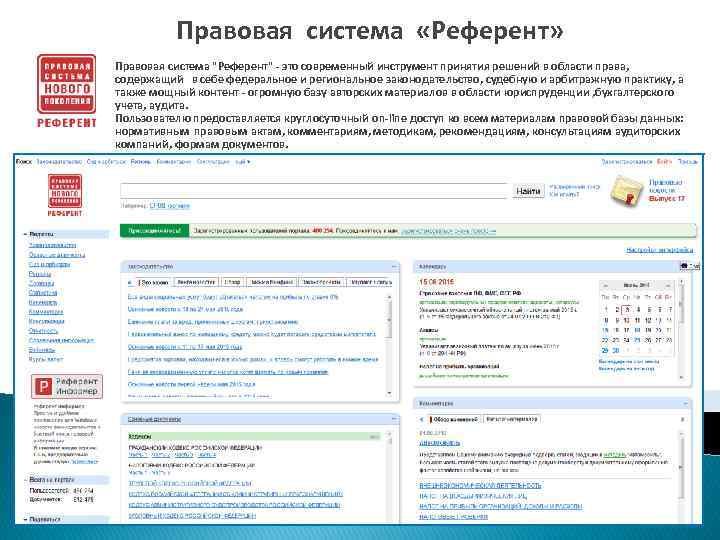Viewport: 720px width, 540px height.
Task: Open Законодательство in the top navigation bar
Action: [x=59, y=162]
